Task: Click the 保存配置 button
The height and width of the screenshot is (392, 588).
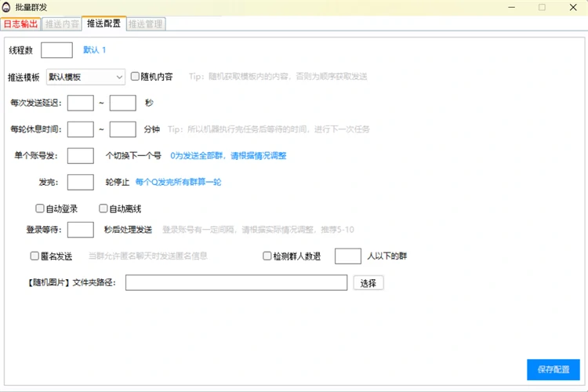Action: coord(554,369)
